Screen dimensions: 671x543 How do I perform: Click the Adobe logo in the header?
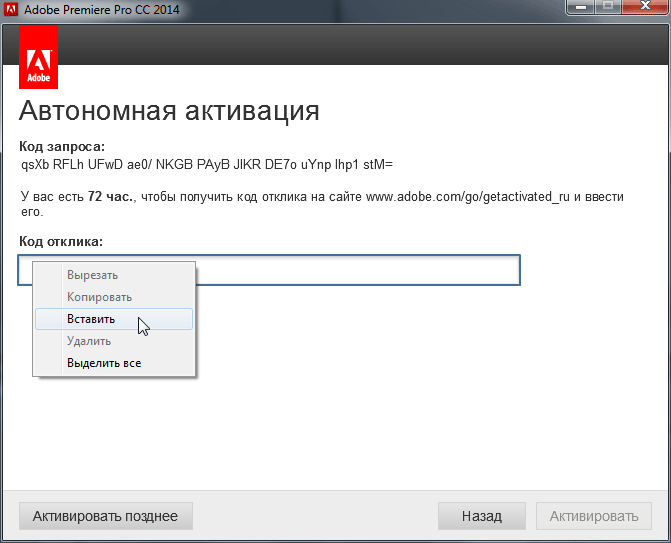(39, 57)
